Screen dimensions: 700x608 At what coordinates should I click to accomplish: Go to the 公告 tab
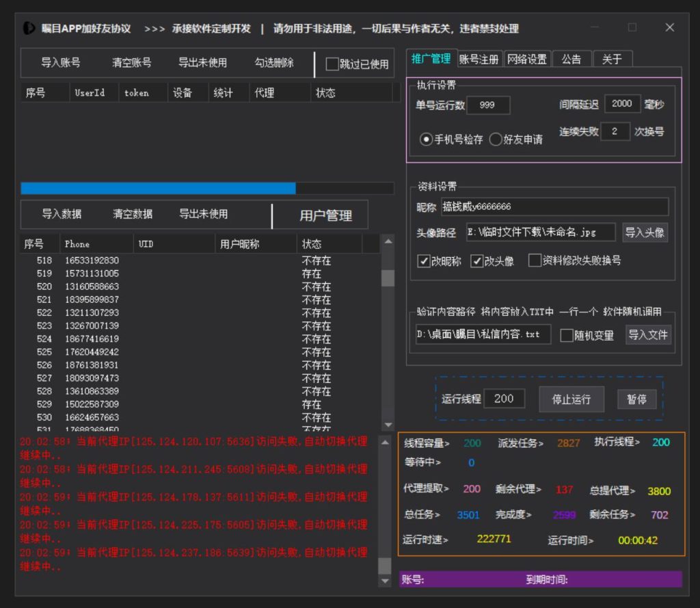point(571,60)
